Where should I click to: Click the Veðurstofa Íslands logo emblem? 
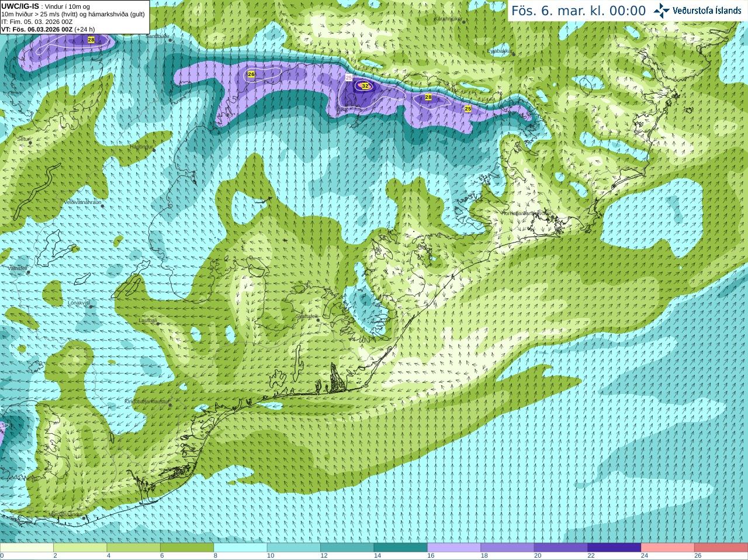pyautogui.click(x=662, y=11)
